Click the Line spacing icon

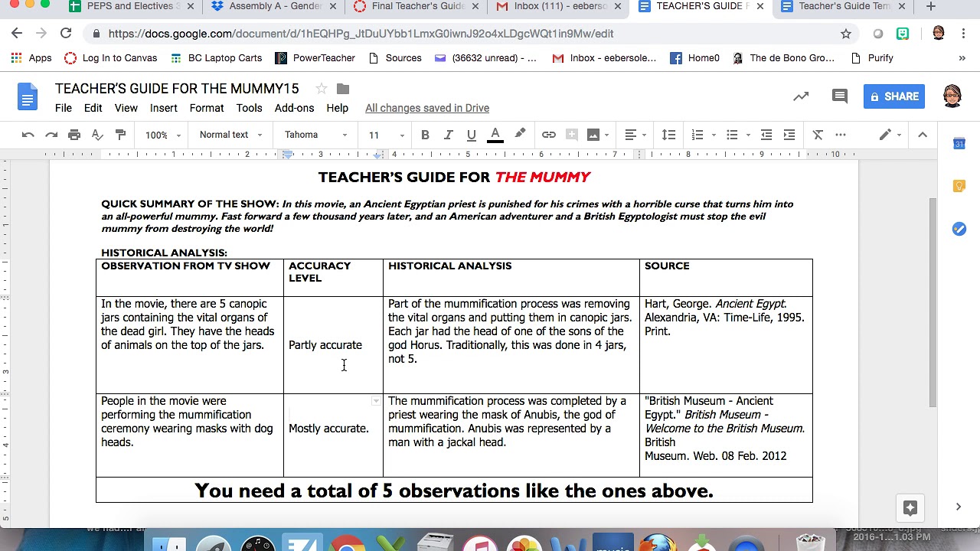point(668,135)
